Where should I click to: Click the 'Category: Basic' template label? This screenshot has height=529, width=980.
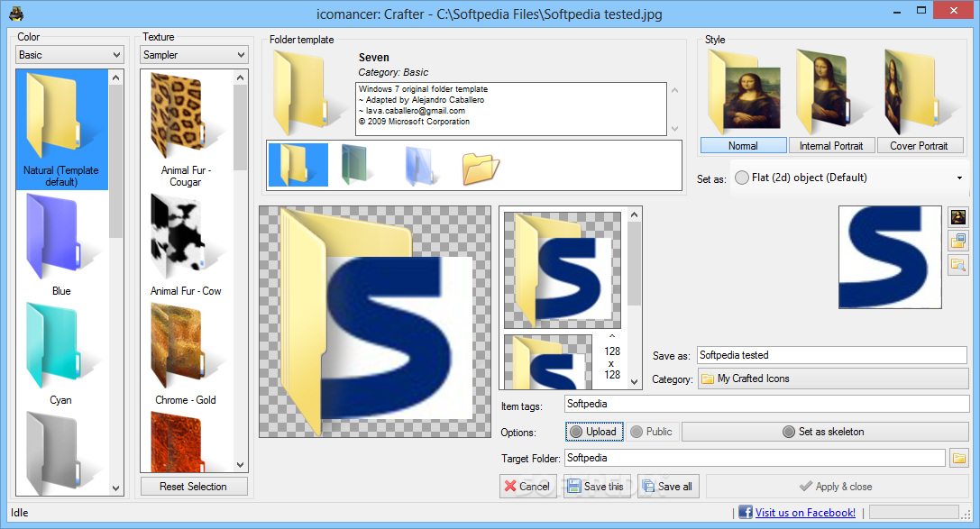pyautogui.click(x=393, y=72)
